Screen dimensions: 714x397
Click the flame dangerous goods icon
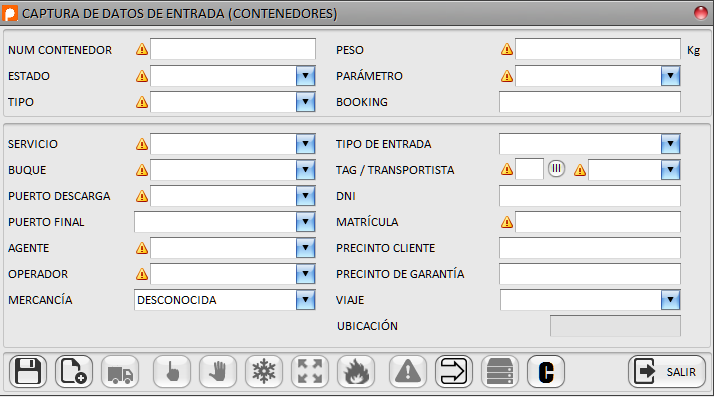356,372
